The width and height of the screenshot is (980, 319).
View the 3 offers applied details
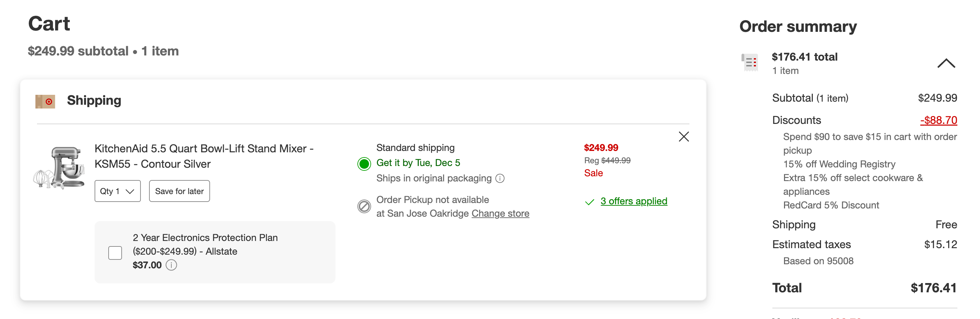634,201
